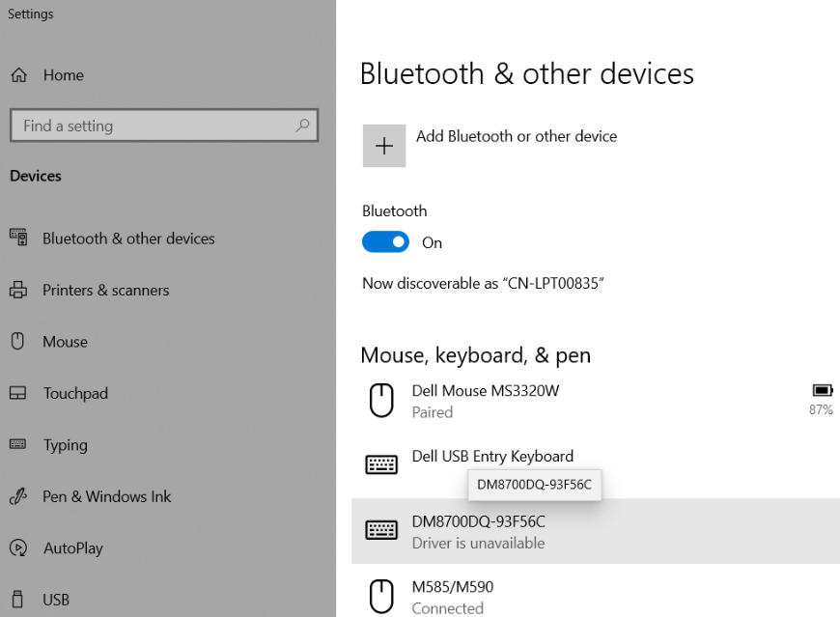The width and height of the screenshot is (840, 617).
Task: Select Bluetooth & other devices in sidebar
Action: 128,238
